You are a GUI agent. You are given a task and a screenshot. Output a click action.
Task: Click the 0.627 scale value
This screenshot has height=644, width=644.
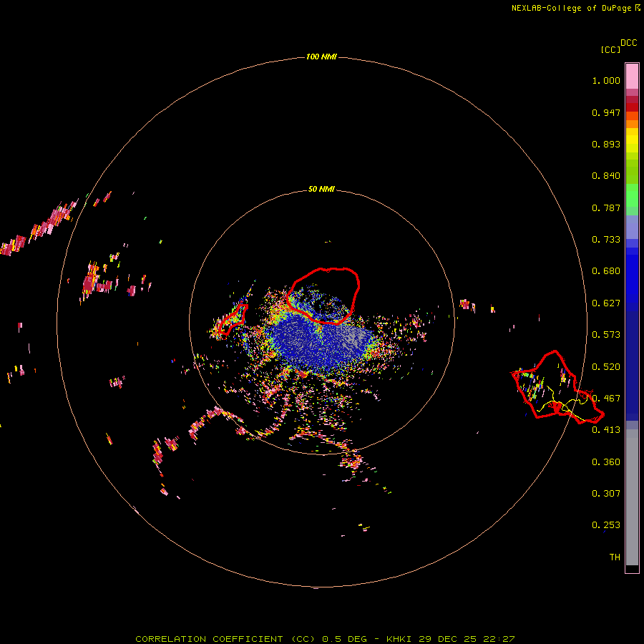pyautogui.click(x=606, y=303)
